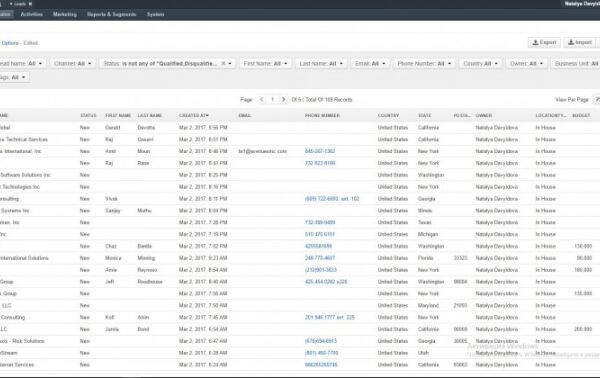Open the Marketing menu
The width and height of the screenshot is (600, 378).
pos(65,14)
